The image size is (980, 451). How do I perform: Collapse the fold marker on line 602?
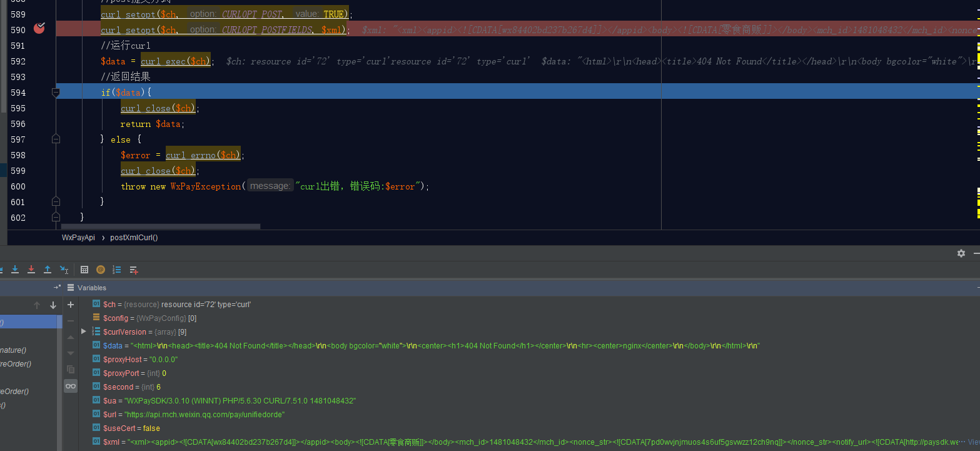click(56, 217)
